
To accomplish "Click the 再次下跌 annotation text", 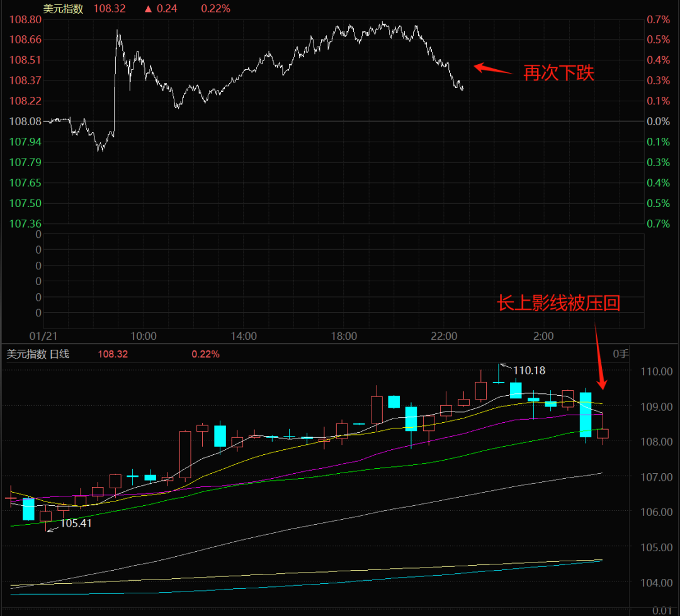I will click(558, 73).
